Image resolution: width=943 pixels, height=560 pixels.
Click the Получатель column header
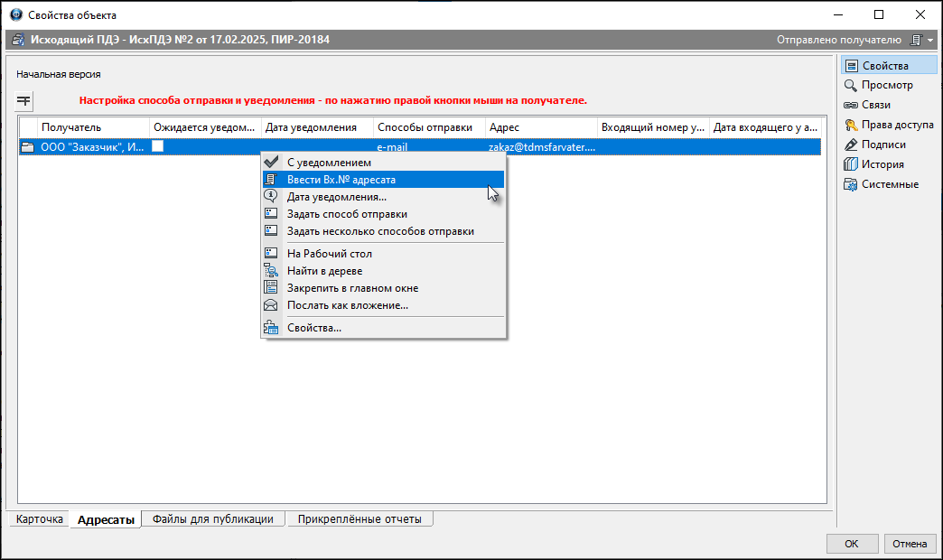coord(93,127)
